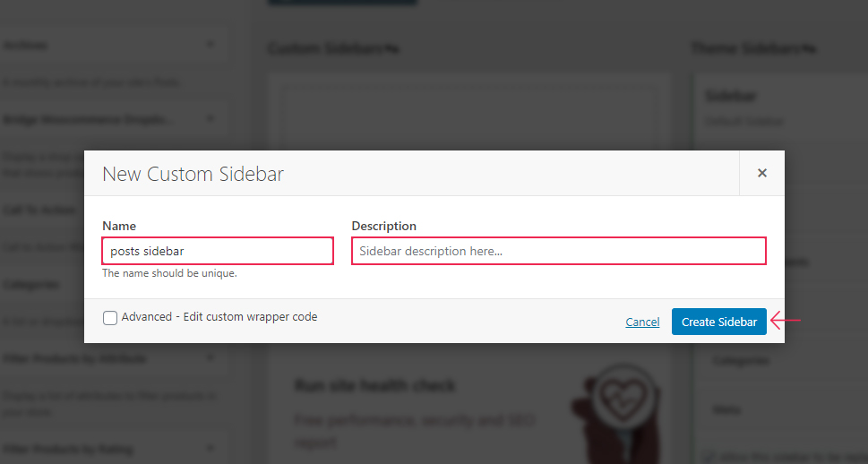The width and height of the screenshot is (868, 464).
Task: Select the Categories widget in available widgets
Action: coord(31,285)
